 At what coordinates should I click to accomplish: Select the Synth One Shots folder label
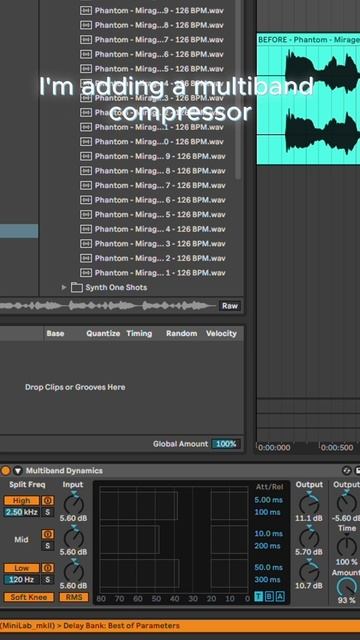[116, 287]
